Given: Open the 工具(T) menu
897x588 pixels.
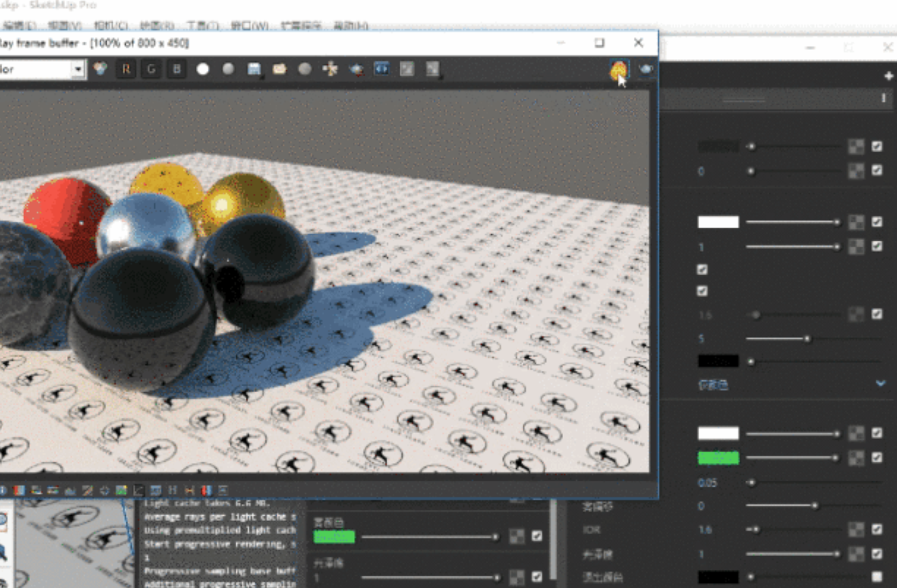Looking at the screenshot, I should pyautogui.click(x=202, y=25).
